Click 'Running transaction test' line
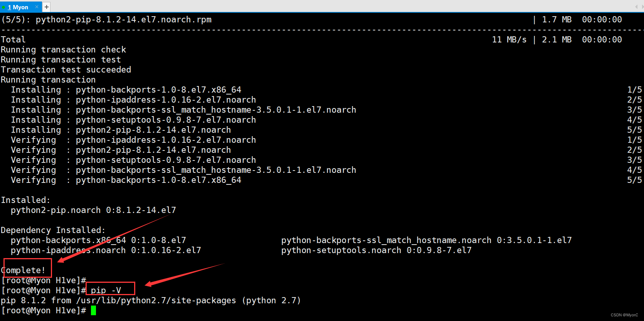The image size is (644, 321). tap(61, 60)
